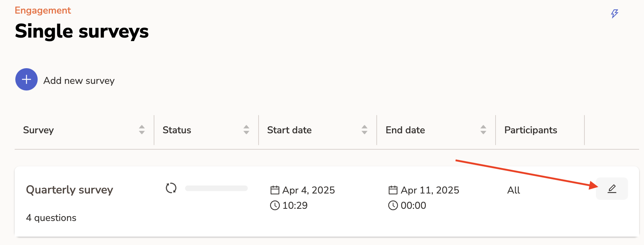
Task: Click the clock icon beside 00:00
Action: [393, 205]
